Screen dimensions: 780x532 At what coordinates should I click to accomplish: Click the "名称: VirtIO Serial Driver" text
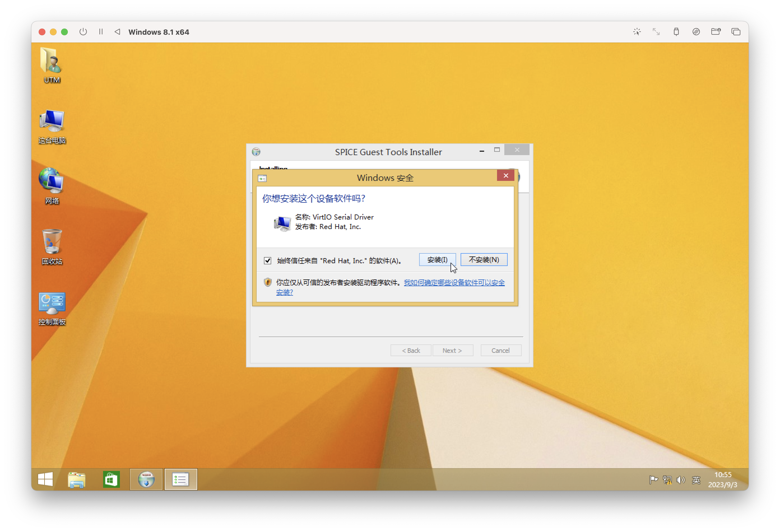pos(334,217)
